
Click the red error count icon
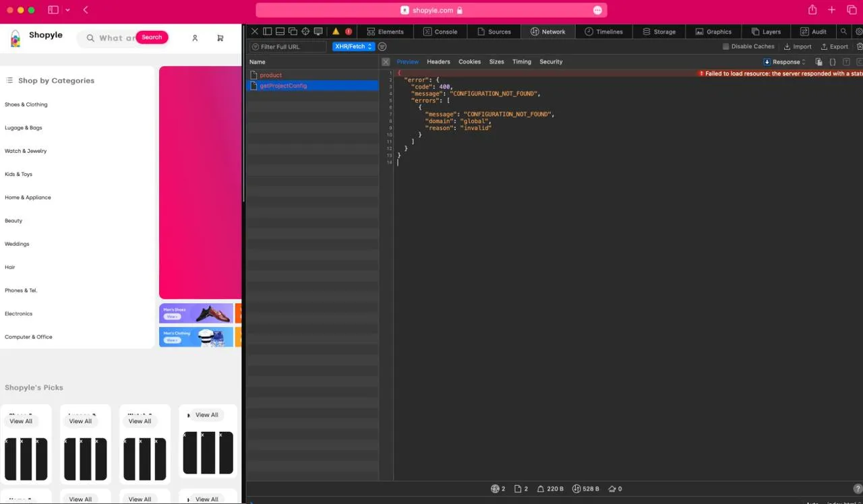349,32
